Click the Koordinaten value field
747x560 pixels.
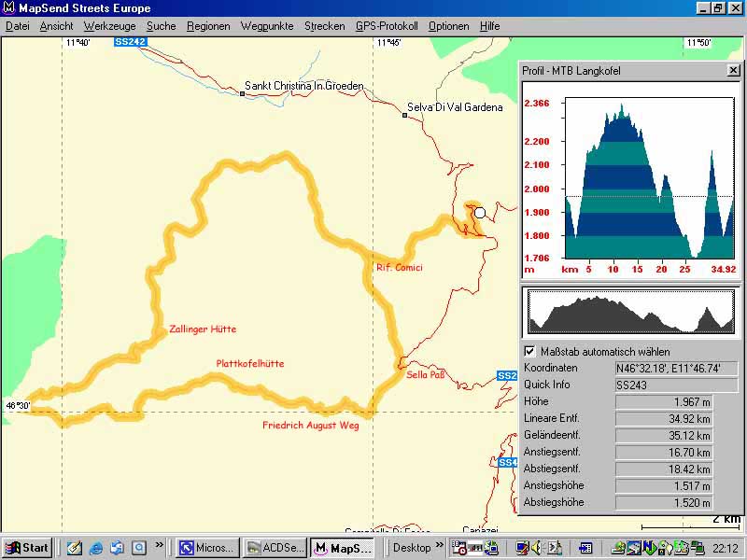[676, 368]
